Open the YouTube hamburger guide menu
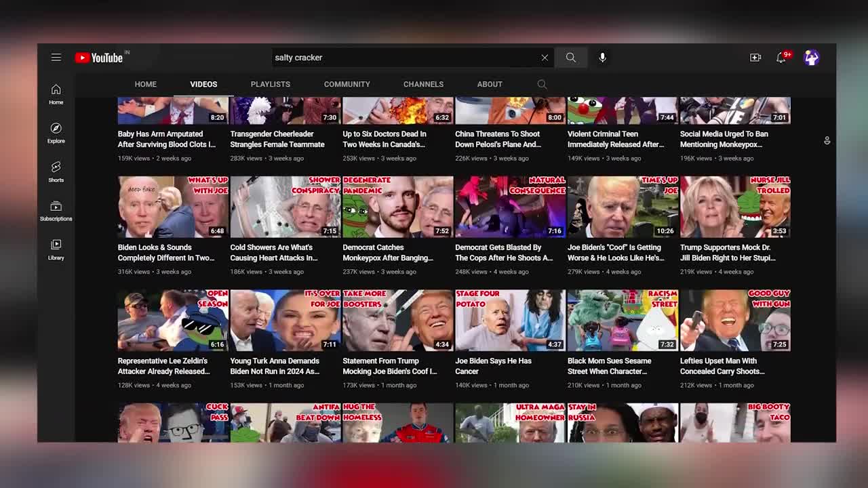868x488 pixels. tap(56, 58)
